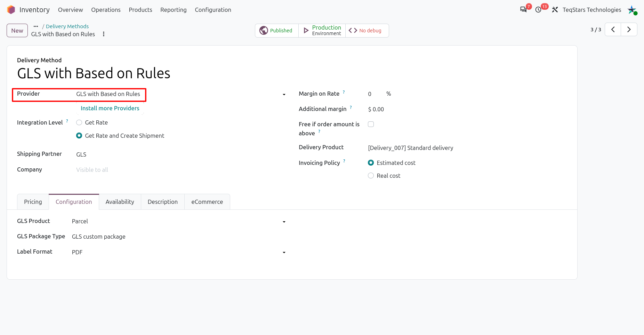This screenshot has width=644, height=335.
Task: Expand the Provider dropdown
Action: pos(284,94)
